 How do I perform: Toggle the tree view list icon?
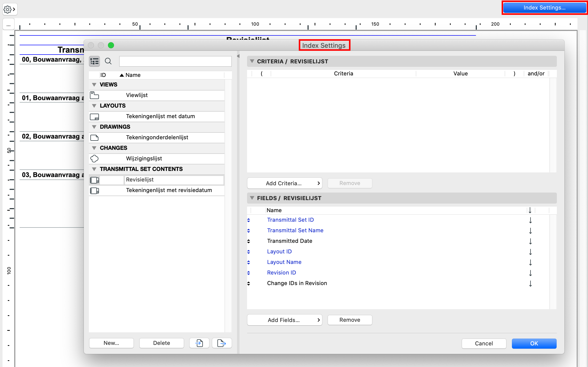[94, 61]
